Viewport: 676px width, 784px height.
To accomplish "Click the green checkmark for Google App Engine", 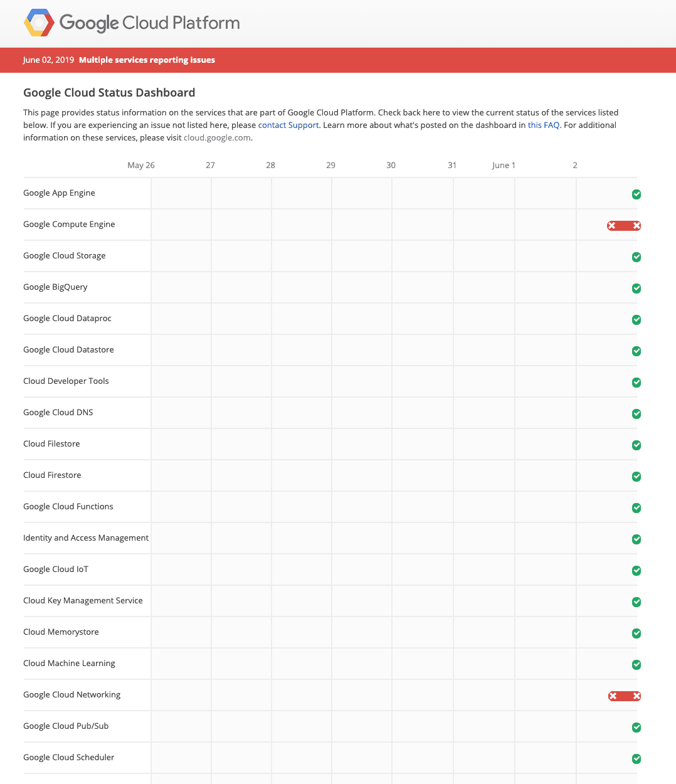I will pyautogui.click(x=636, y=194).
